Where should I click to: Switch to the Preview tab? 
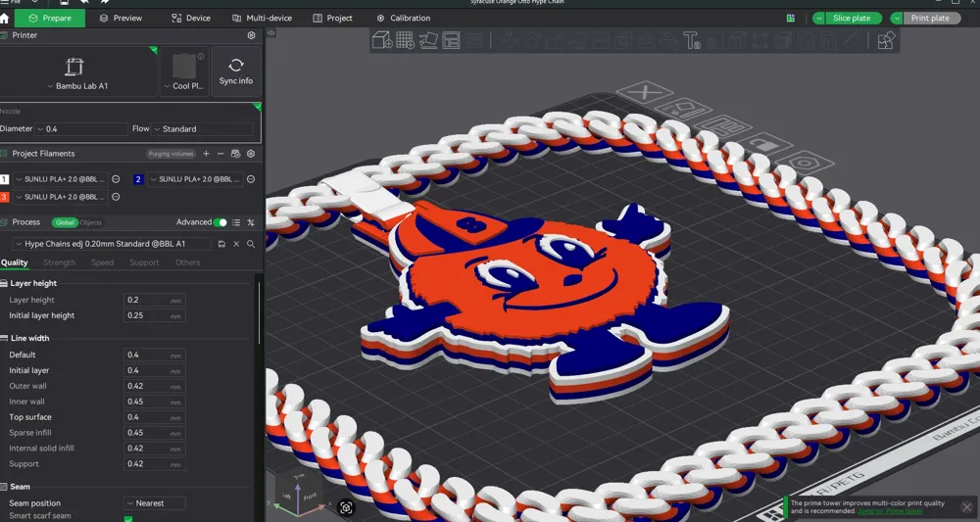point(121,18)
